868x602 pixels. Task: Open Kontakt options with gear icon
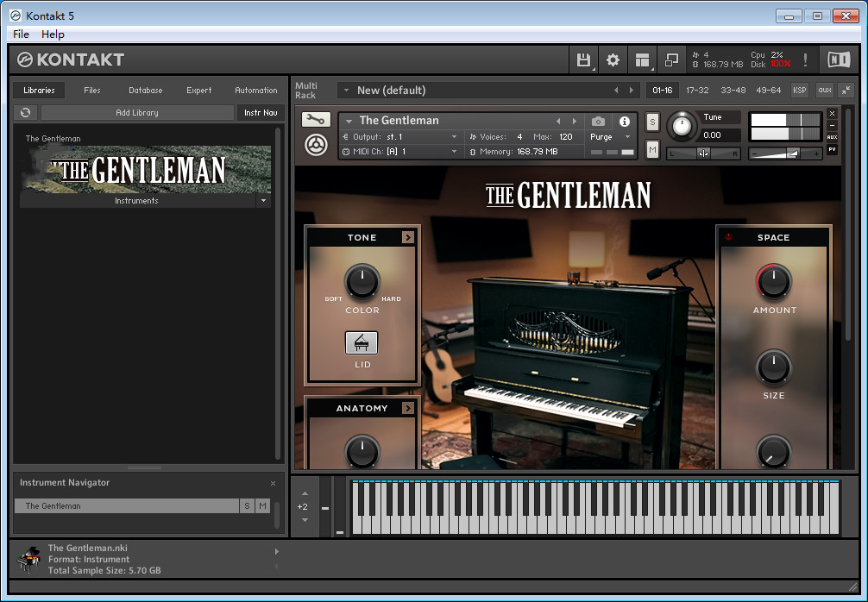point(613,60)
